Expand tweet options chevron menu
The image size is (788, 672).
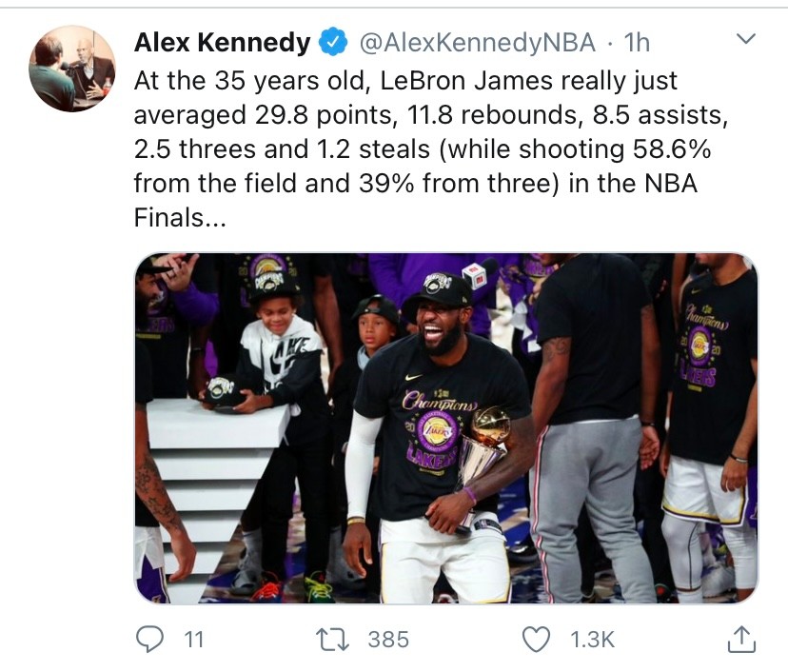[x=745, y=38]
